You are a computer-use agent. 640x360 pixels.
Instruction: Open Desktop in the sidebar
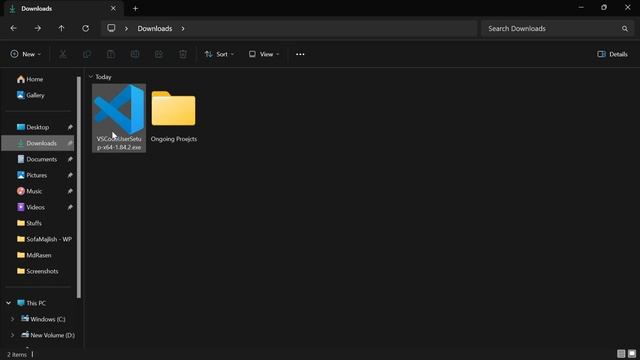coord(33,127)
